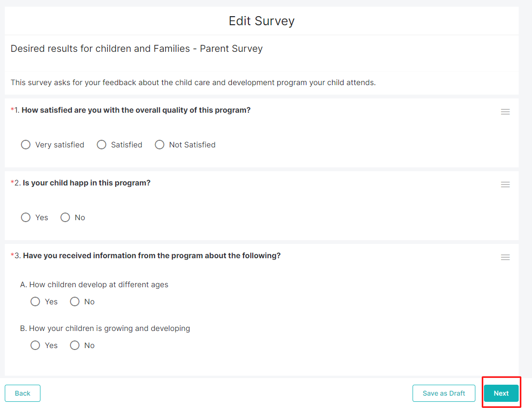
Task: Select Yes for child happy question
Action: (x=26, y=217)
